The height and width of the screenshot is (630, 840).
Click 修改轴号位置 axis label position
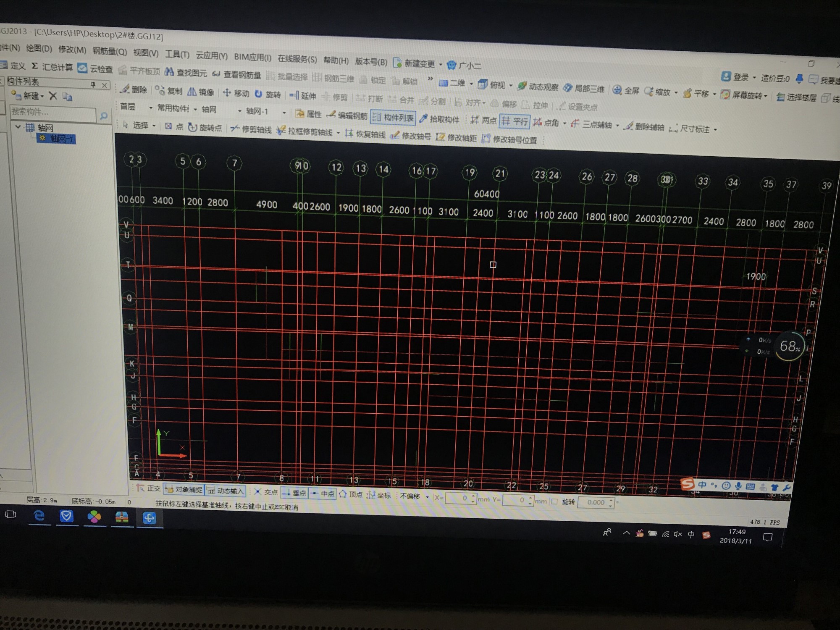coord(509,139)
